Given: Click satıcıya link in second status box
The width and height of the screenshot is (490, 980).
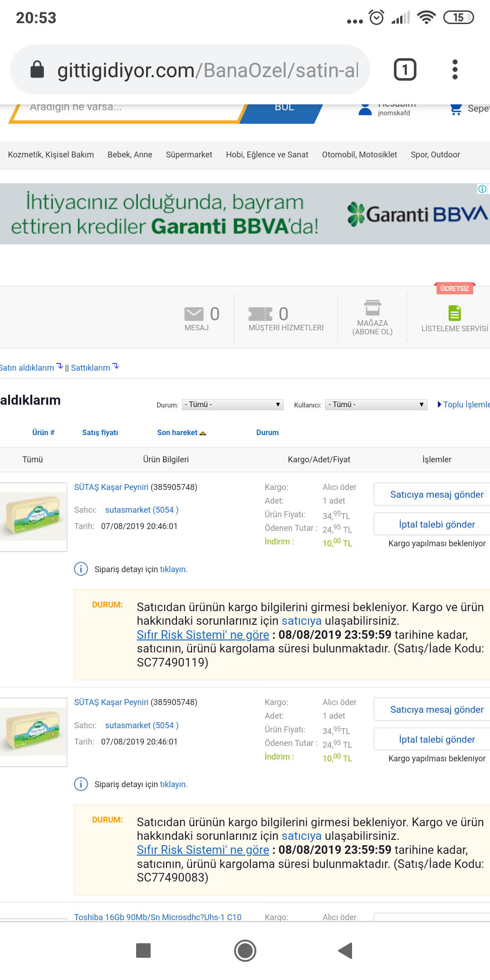Looking at the screenshot, I should [x=302, y=836].
